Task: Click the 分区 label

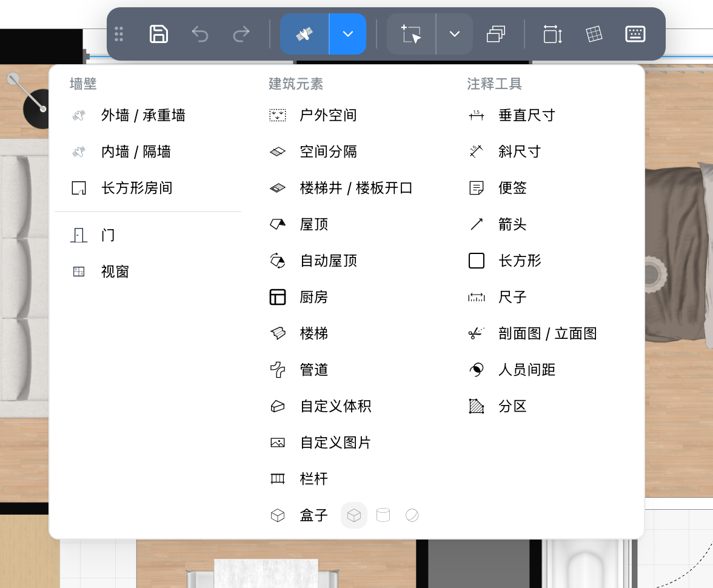Action: coord(512,406)
